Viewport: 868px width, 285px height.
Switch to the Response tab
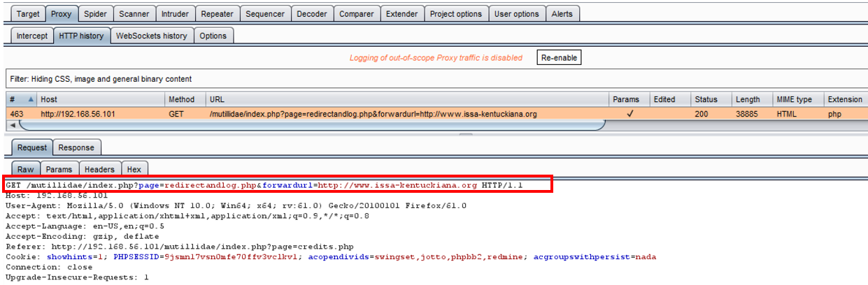(x=76, y=147)
